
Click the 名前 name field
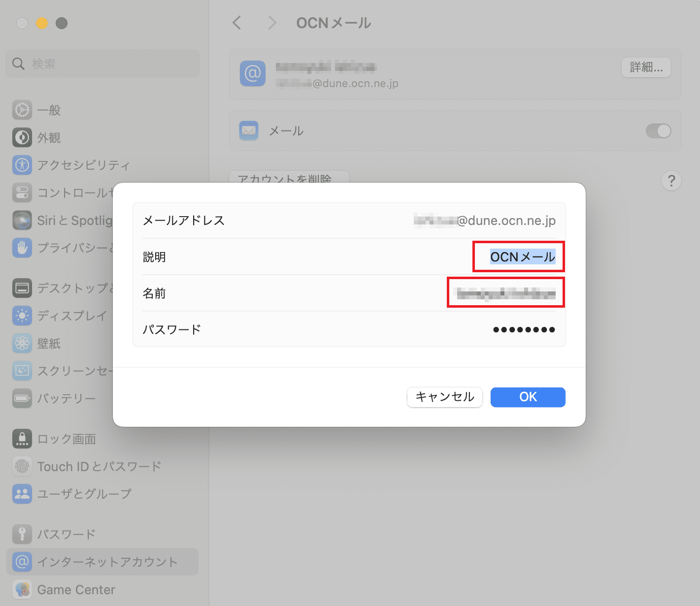(x=506, y=294)
